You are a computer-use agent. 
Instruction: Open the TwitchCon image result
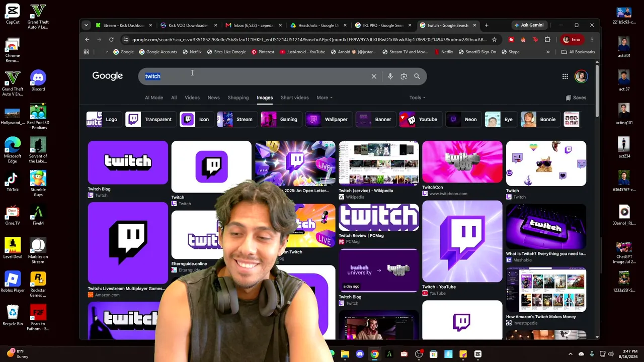click(462, 169)
